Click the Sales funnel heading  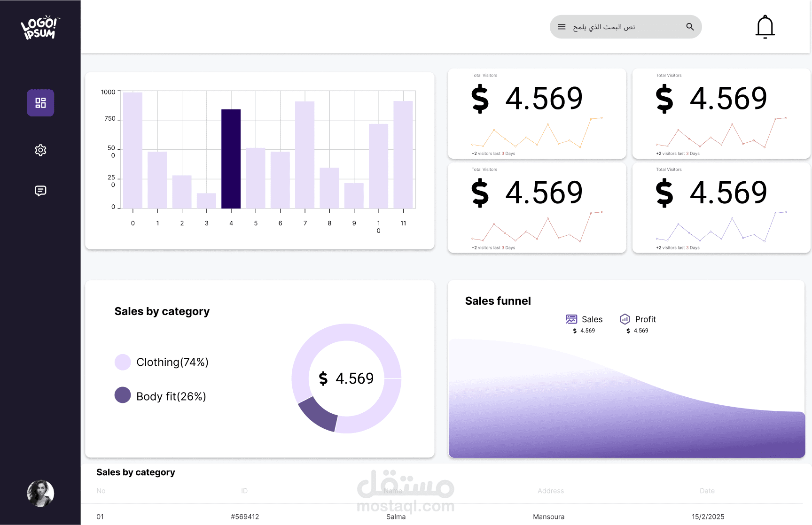[498, 301]
